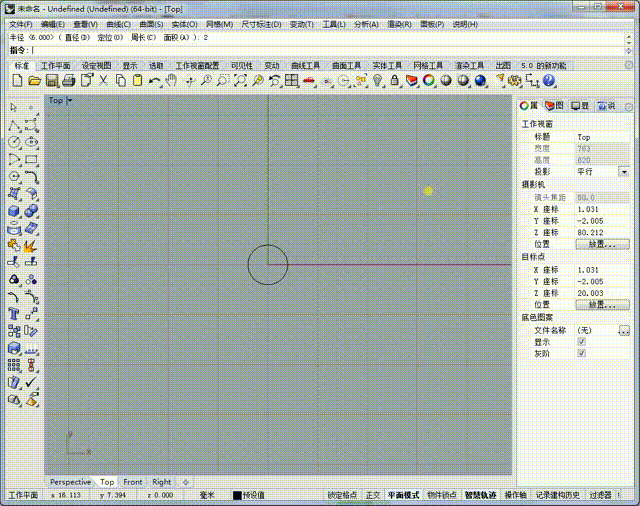
Task: Select the Pan view hand tool
Action: tap(171, 80)
